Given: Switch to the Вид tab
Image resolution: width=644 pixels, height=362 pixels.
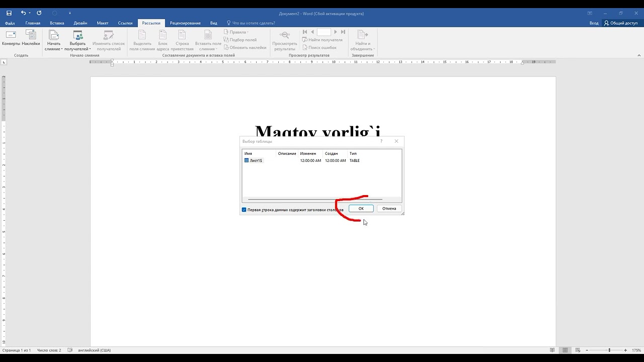Looking at the screenshot, I should (x=214, y=23).
